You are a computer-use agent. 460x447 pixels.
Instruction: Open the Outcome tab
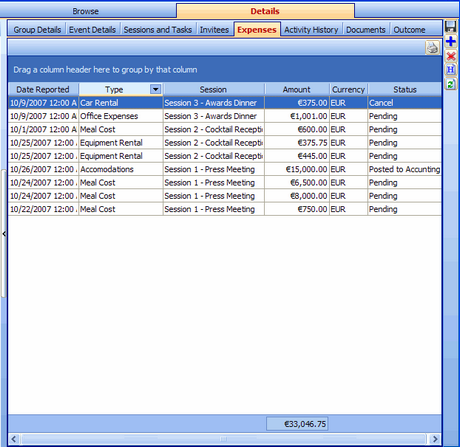409,30
